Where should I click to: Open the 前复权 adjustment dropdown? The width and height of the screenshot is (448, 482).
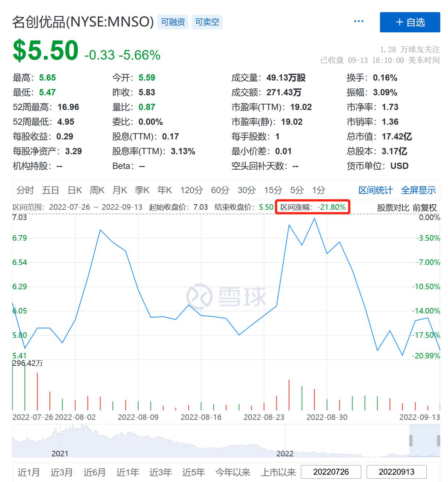[424, 208]
